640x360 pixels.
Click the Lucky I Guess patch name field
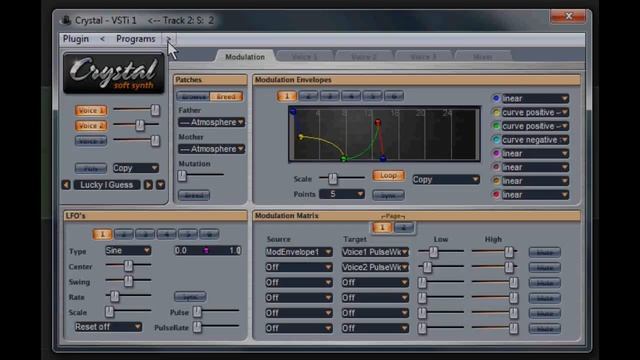coord(107,185)
